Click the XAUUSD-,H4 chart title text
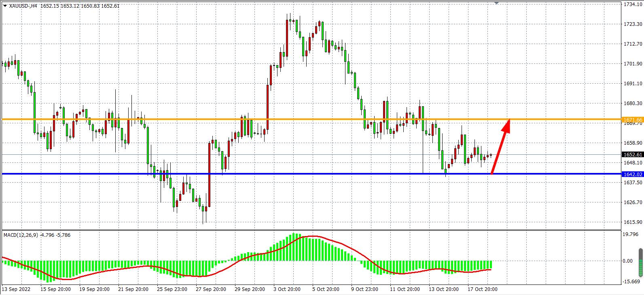The height and width of the screenshot is (295, 644). click(x=24, y=6)
